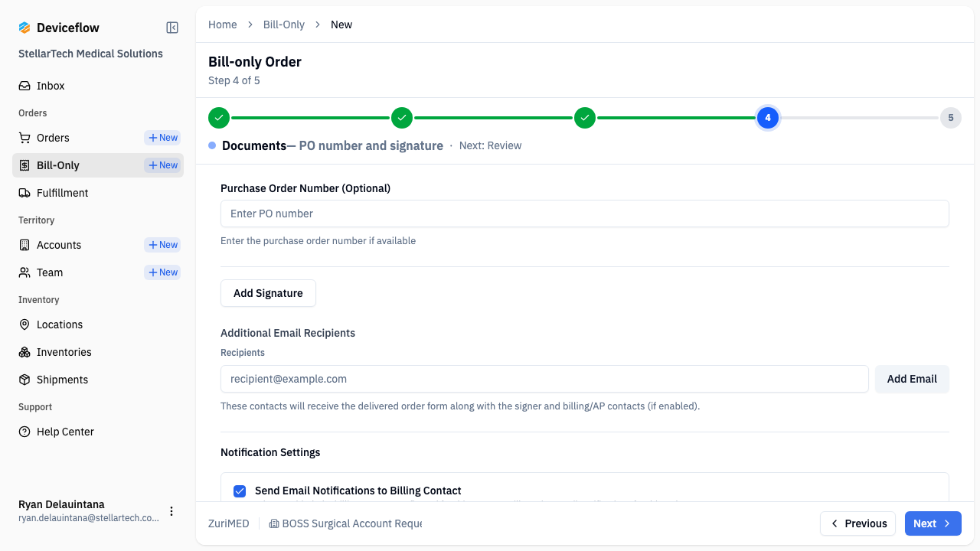Uncheck Send Email Notifications to Billing Contact
This screenshot has width=980, height=551.
[x=240, y=491]
